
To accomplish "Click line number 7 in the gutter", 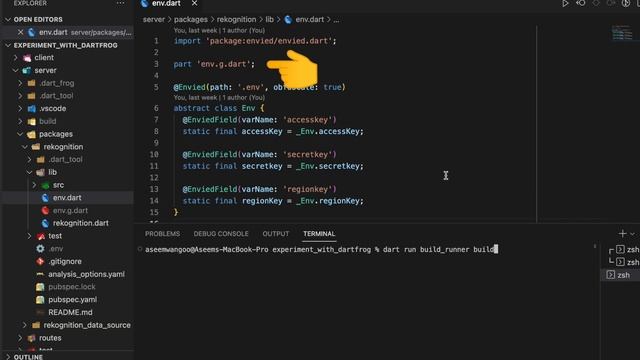I will [156, 120].
